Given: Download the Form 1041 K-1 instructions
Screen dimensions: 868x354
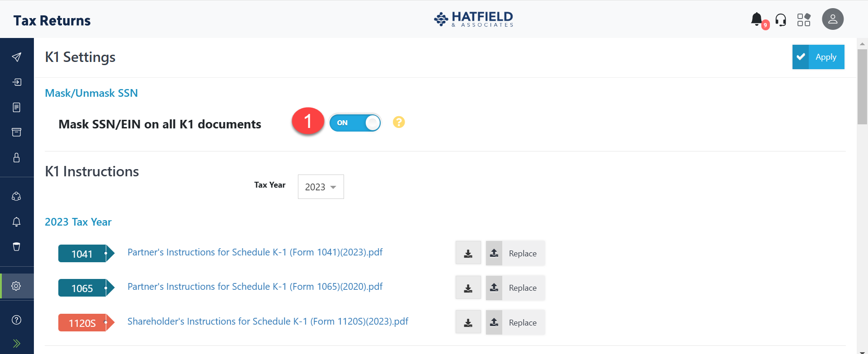Looking at the screenshot, I should click(x=468, y=254).
